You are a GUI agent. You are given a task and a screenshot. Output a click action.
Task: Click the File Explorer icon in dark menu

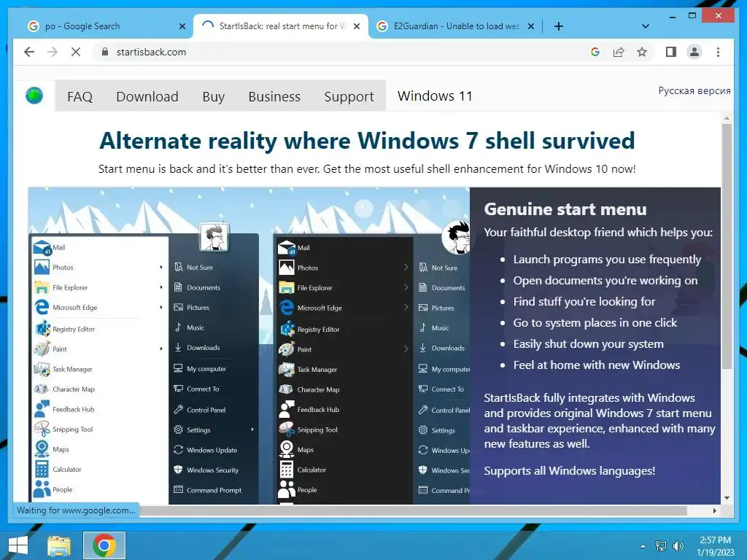click(286, 287)
